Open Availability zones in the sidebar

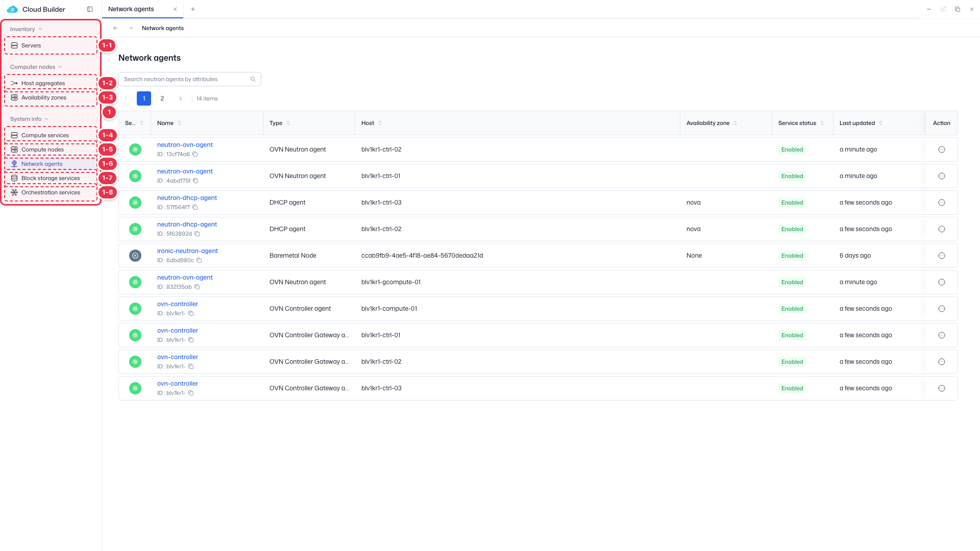(51, 97)
